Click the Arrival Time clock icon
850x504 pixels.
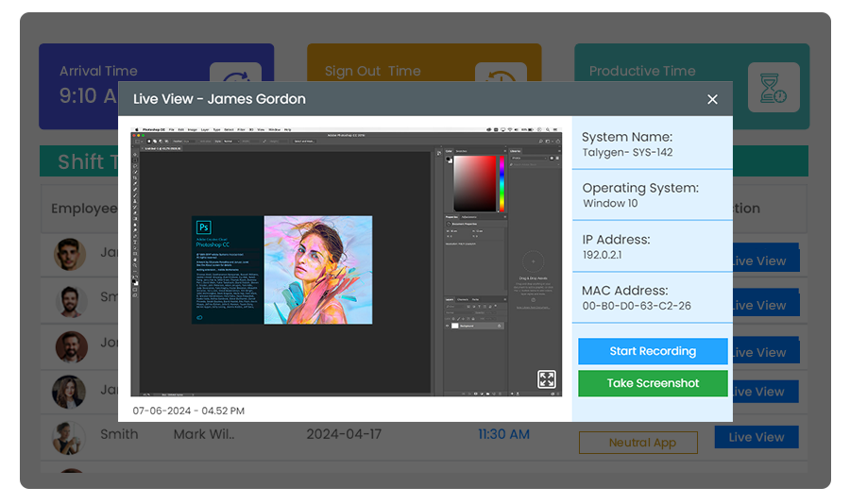235,83
